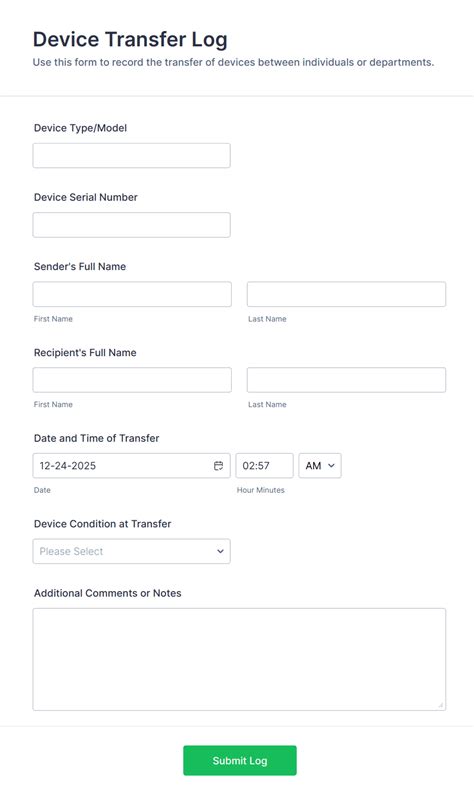Click the chevron arrow in Please Select dropdown
Screen dimensions: 474x801
coord(220,551)
